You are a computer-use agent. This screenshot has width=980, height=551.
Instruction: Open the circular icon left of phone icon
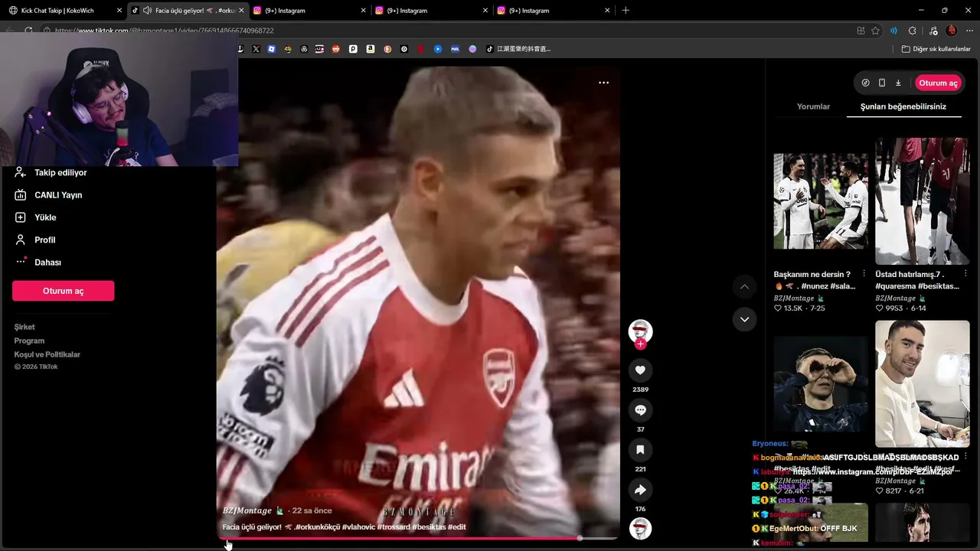pos(866,83)
